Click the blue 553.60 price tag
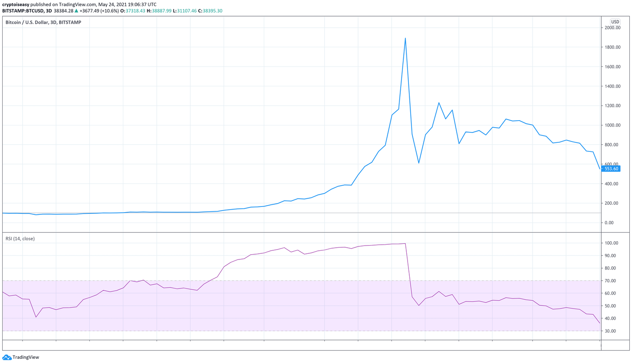This screenshot has width=632, height=364. [610, 169]
